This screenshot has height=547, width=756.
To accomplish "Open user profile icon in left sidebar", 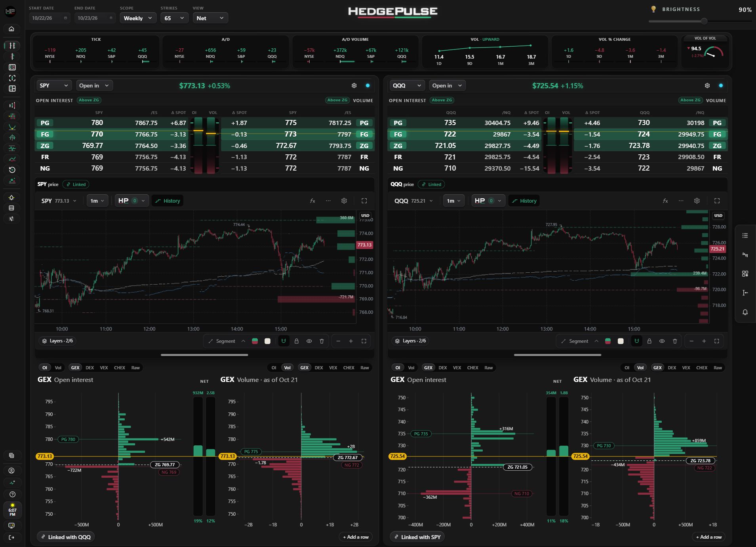I will coord(11,471).
